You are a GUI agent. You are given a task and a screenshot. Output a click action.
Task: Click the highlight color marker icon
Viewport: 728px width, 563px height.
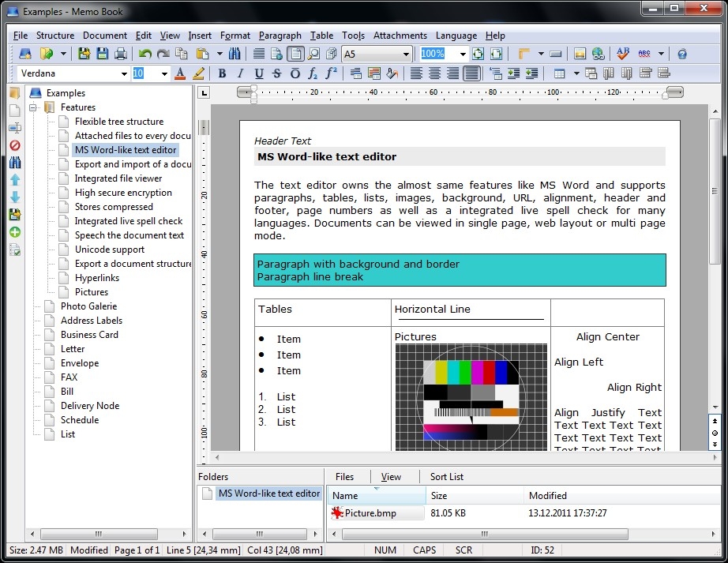199,73
